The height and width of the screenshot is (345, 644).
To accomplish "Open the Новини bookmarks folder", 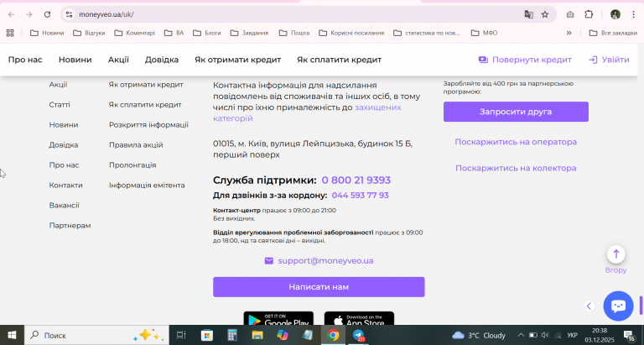I will pos(47,33).
